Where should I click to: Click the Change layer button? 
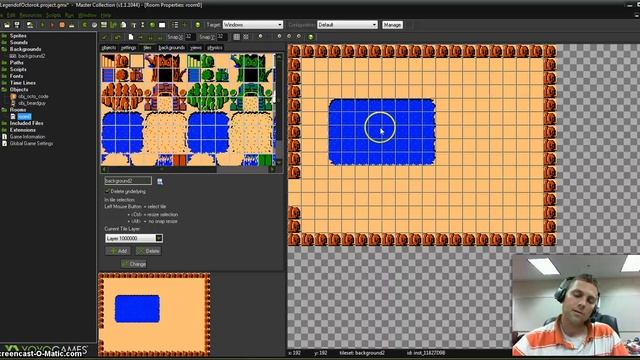click(x=134, y=264)
